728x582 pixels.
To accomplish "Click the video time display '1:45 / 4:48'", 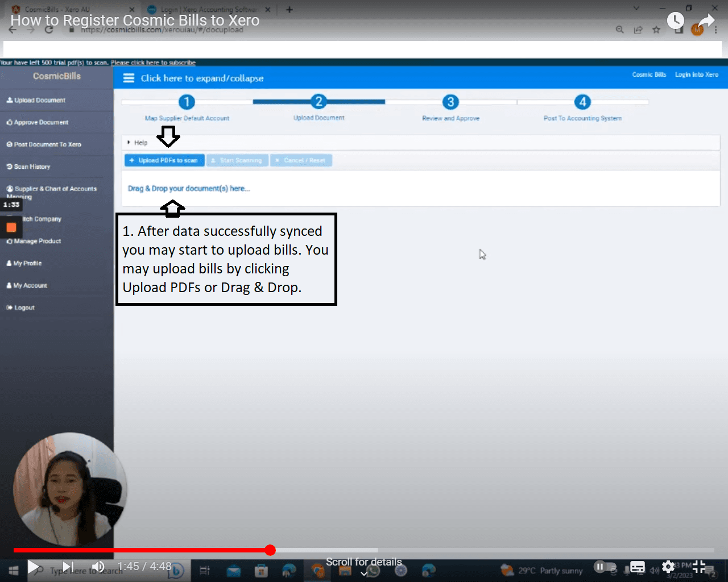I will click(x=144, y=567).
